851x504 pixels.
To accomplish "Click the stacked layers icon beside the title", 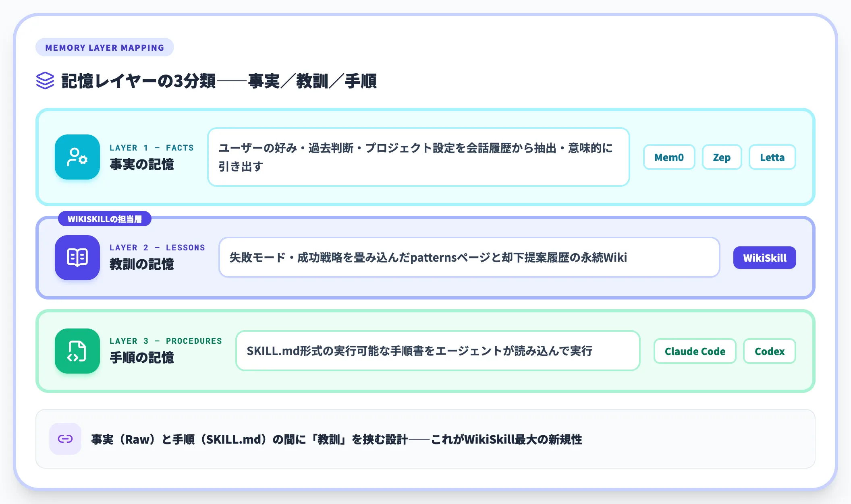I will point(45,81).
